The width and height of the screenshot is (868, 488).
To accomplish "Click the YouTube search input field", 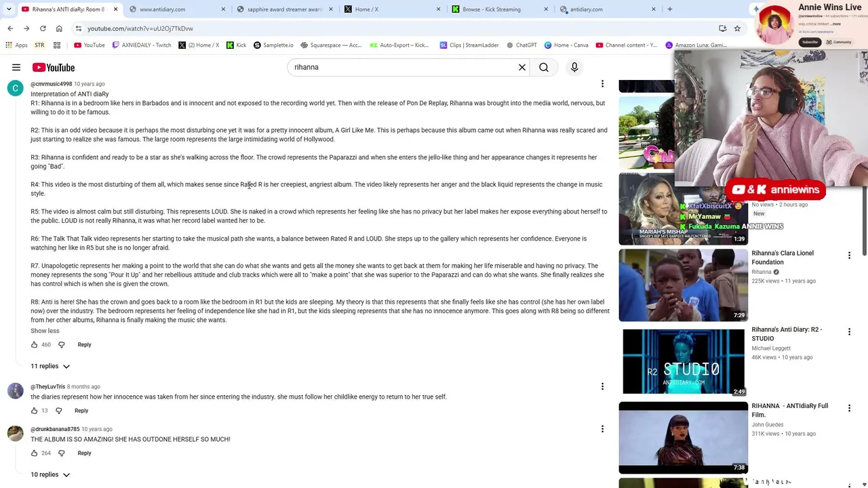I will tap(403, 67).
